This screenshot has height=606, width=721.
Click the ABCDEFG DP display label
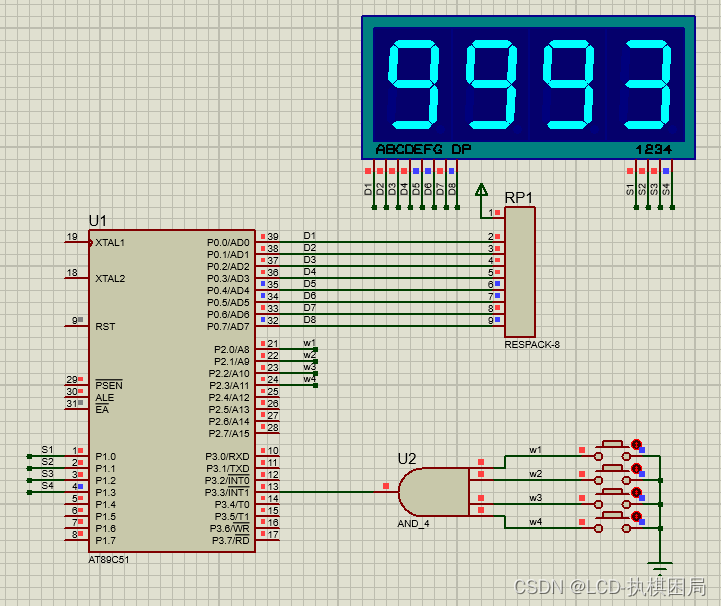pos(423,149)
